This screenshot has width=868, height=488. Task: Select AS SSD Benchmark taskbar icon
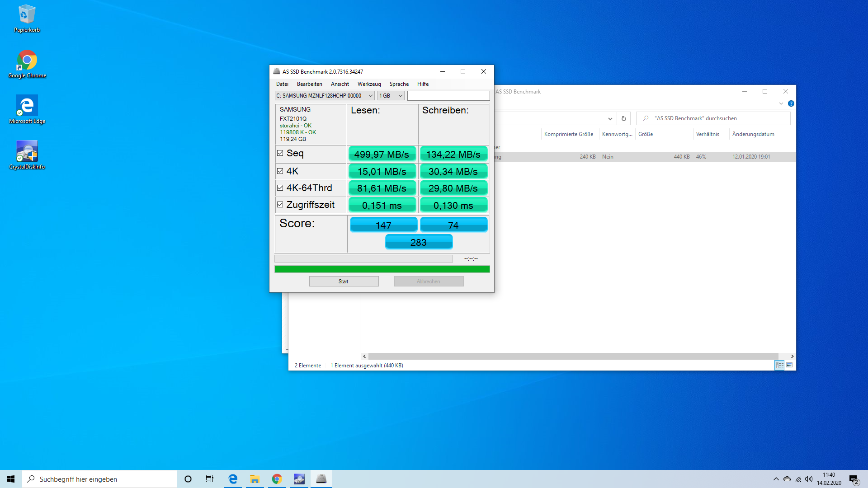coord(321,479)
